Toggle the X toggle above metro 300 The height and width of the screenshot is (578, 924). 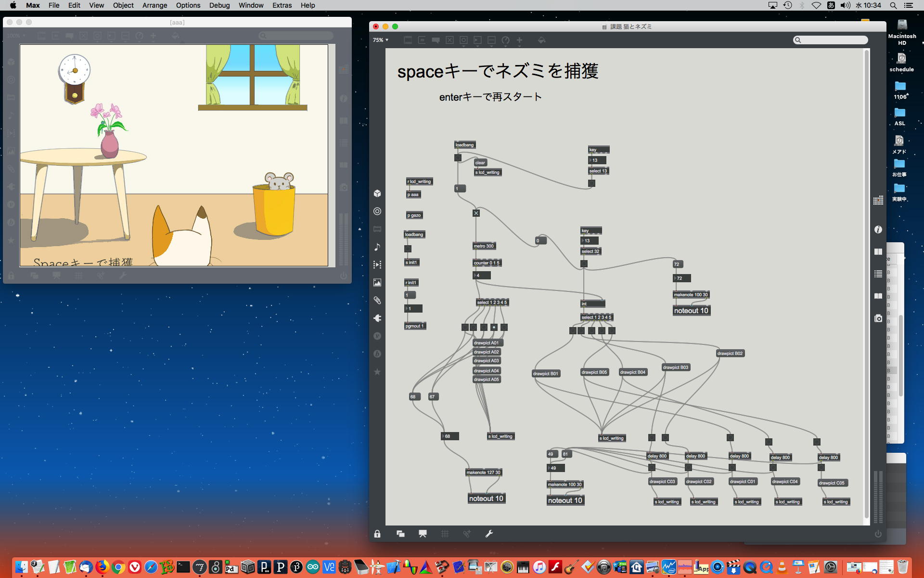point(476,213)
